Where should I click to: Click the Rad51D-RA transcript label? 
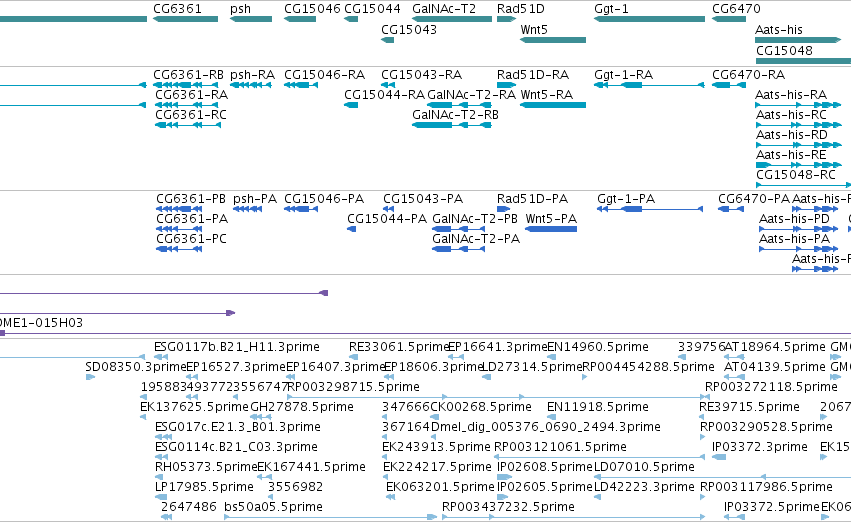[533, 74]
